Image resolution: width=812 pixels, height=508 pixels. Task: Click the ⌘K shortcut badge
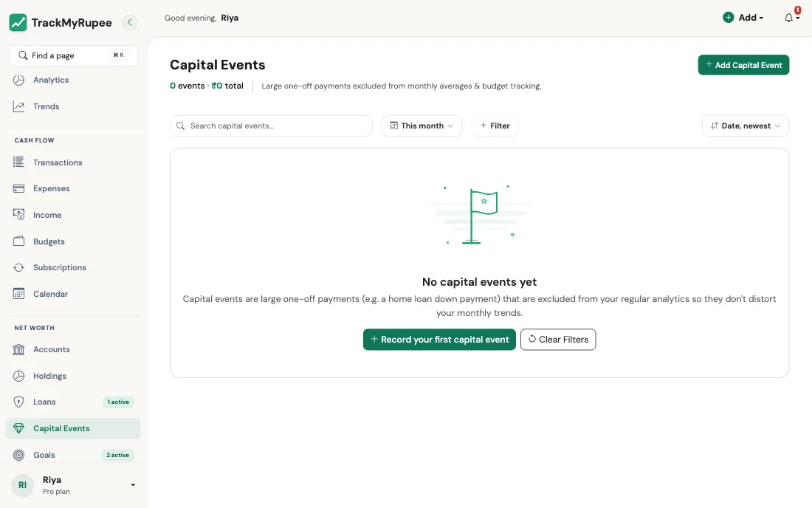click(118, 55)
